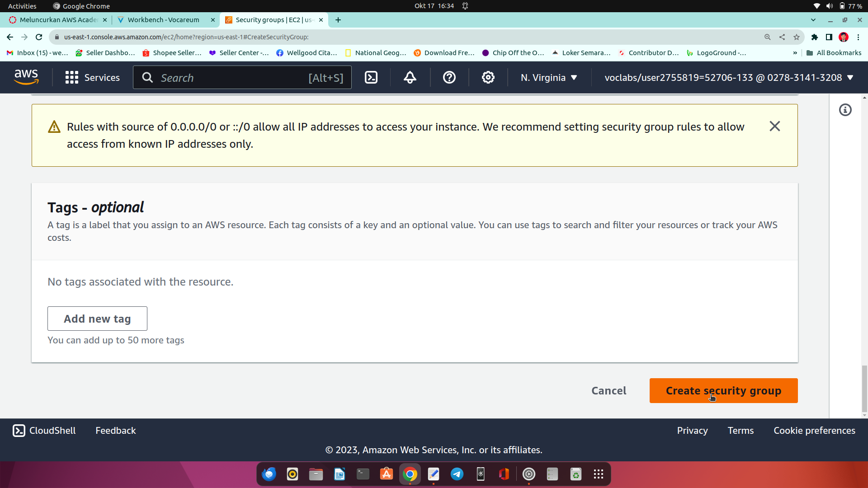Expand Chrome tab search chevron

(x=813, y=20)
